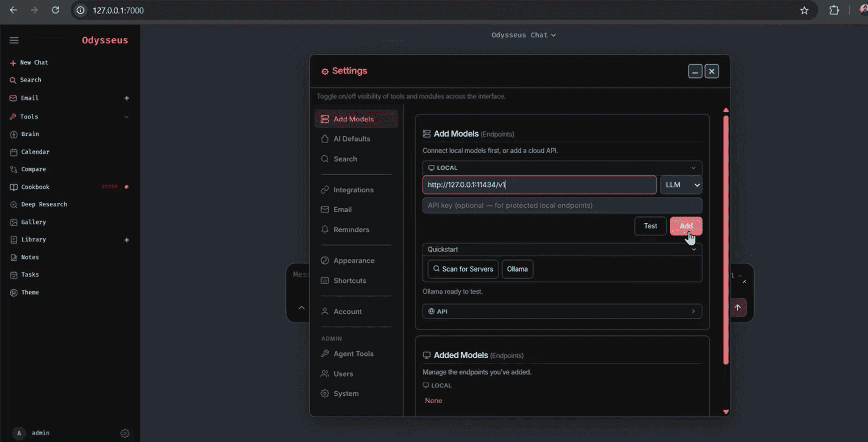The width and height of the screenshot is (868, 442).
Task: Expand the API section
Action: 562,311
